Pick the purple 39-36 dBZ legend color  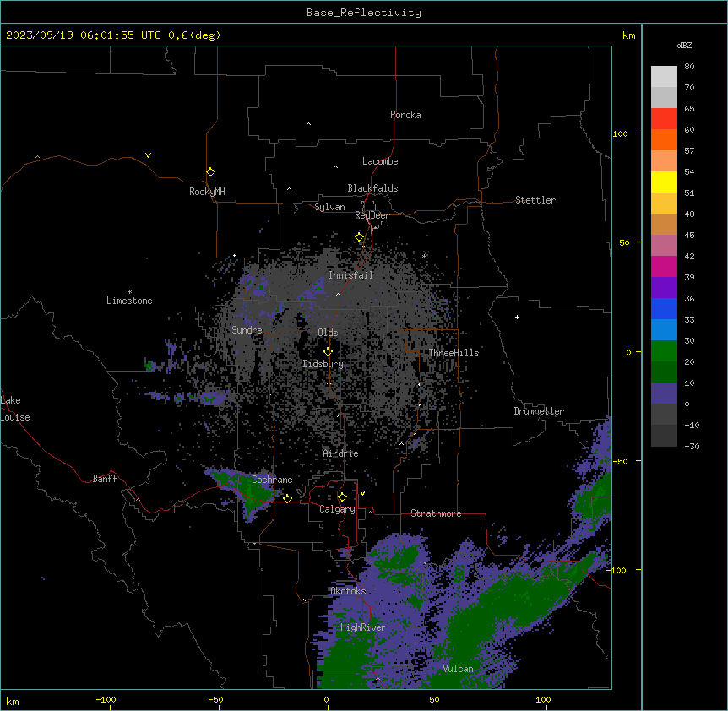[x=664, y=288]
